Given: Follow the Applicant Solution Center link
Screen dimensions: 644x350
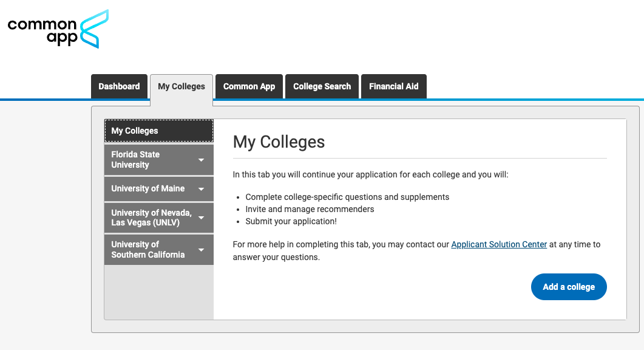Looking at the screenshot, I should [x=499, y=244].
